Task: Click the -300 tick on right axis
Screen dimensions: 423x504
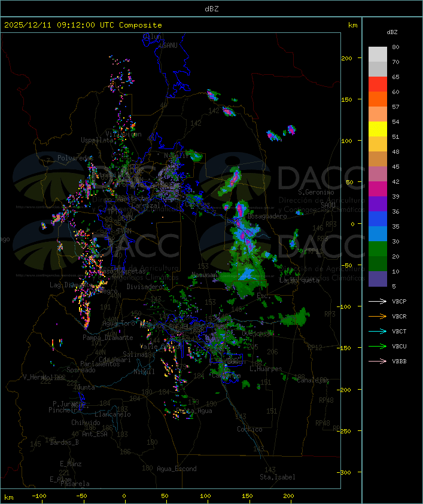Action: click(345, 472)
